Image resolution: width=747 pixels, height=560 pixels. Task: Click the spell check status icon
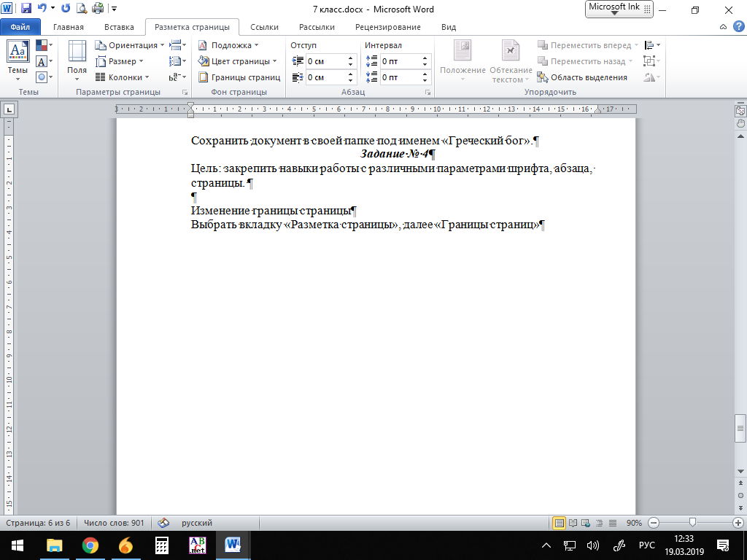coord(163,523)
